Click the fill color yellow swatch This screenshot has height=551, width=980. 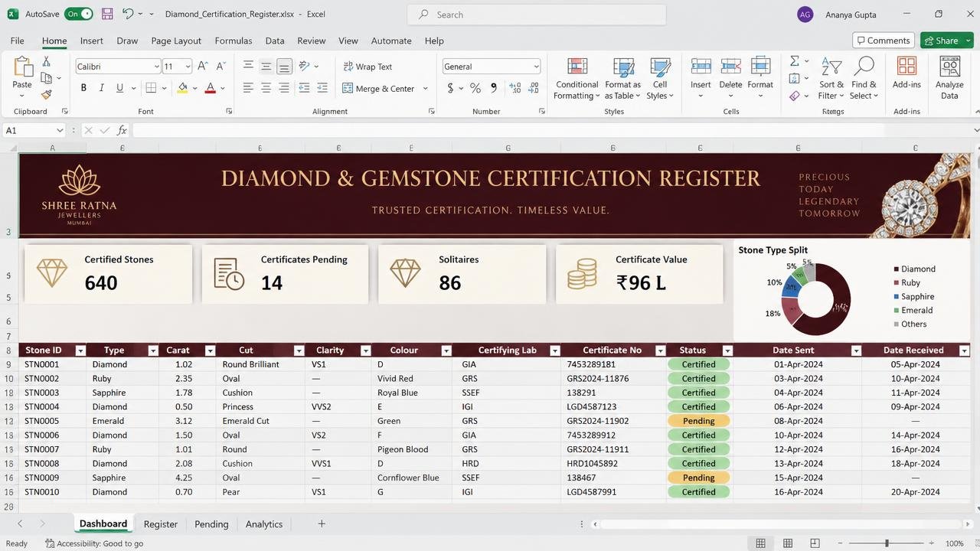(182, 88)
